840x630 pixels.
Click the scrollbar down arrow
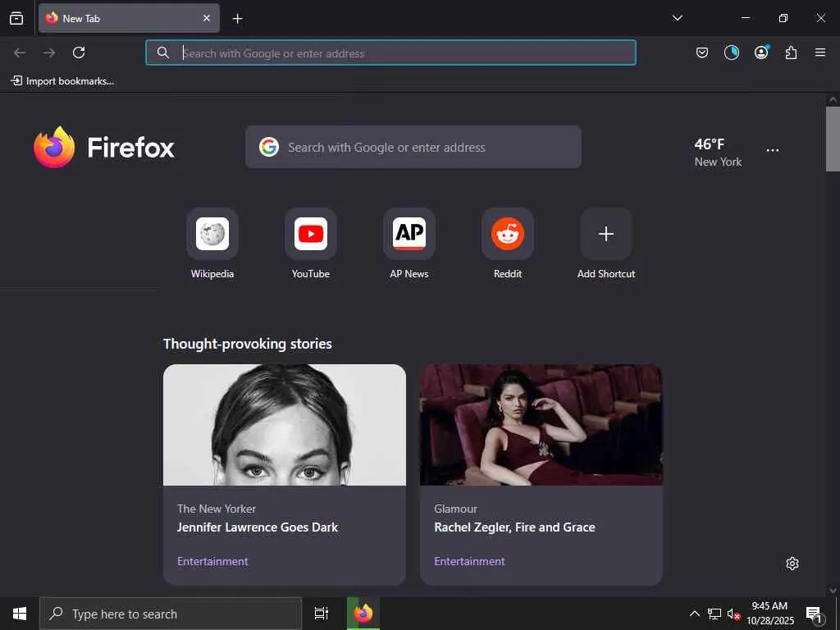coord(833,591)
